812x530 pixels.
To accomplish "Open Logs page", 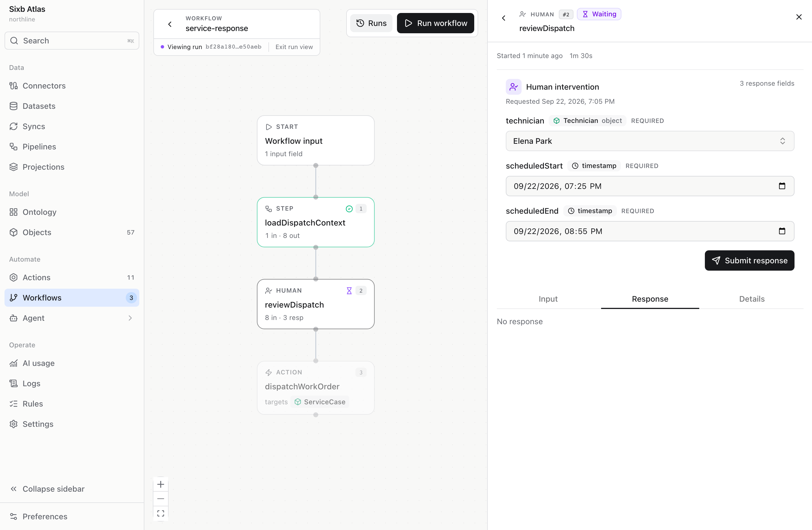I will (72, 383).
